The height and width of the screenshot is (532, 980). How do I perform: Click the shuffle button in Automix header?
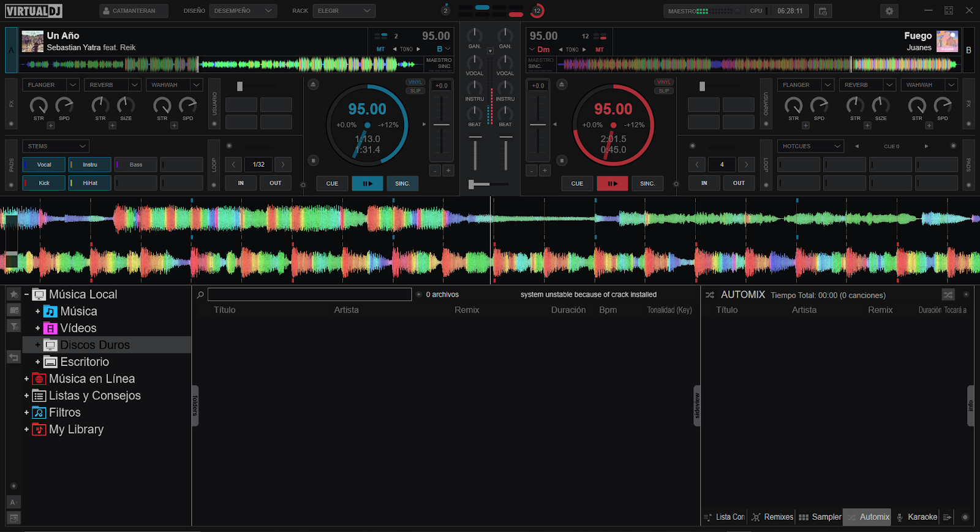pyautogui.click(x=948, y=295)
